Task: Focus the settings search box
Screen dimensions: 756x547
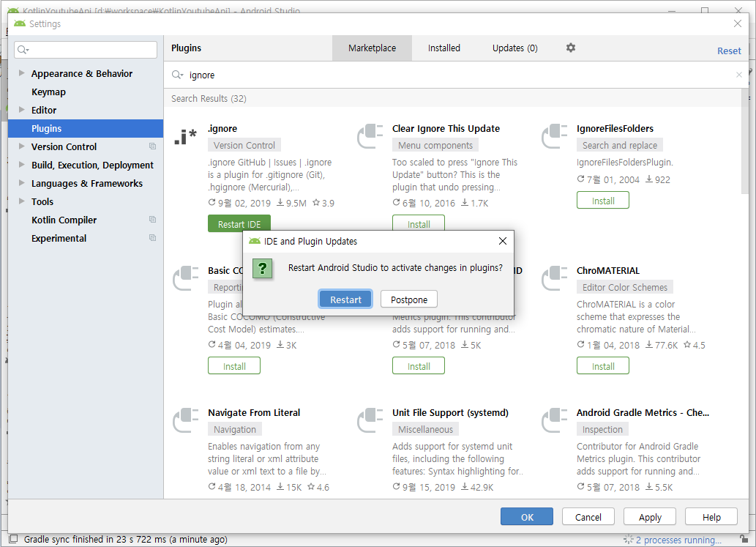Action: coord(86,50)
